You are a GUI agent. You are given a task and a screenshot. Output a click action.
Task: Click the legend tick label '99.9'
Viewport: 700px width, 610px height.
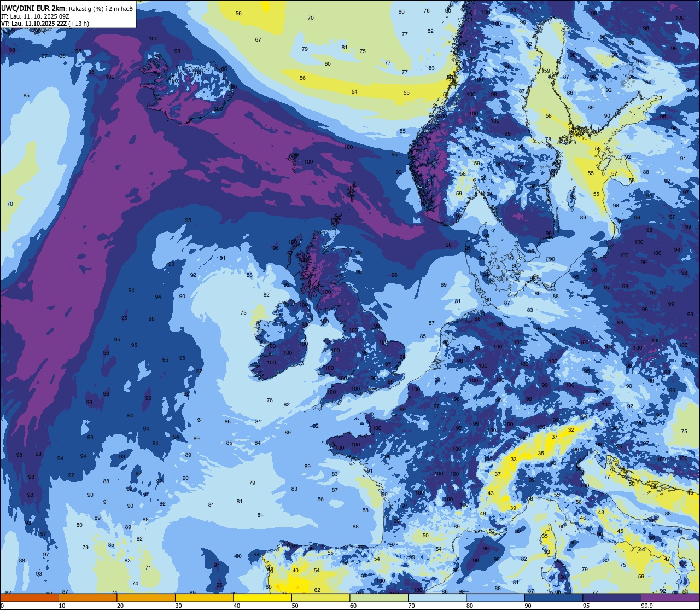[x=647, y=606]
